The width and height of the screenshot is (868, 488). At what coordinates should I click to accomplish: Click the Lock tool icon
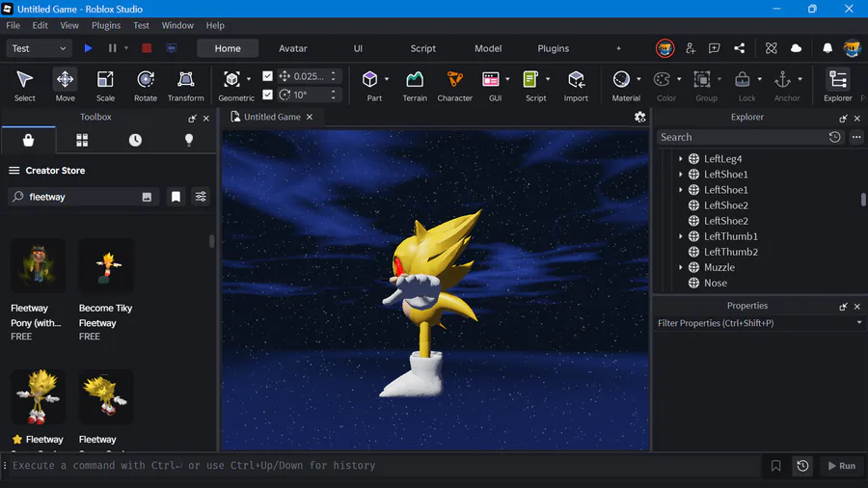coord(743,80)
